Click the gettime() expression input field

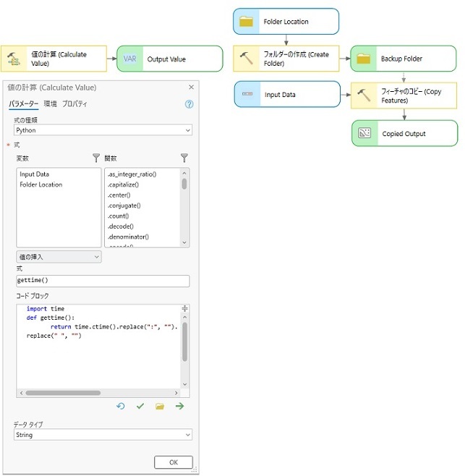103,281
